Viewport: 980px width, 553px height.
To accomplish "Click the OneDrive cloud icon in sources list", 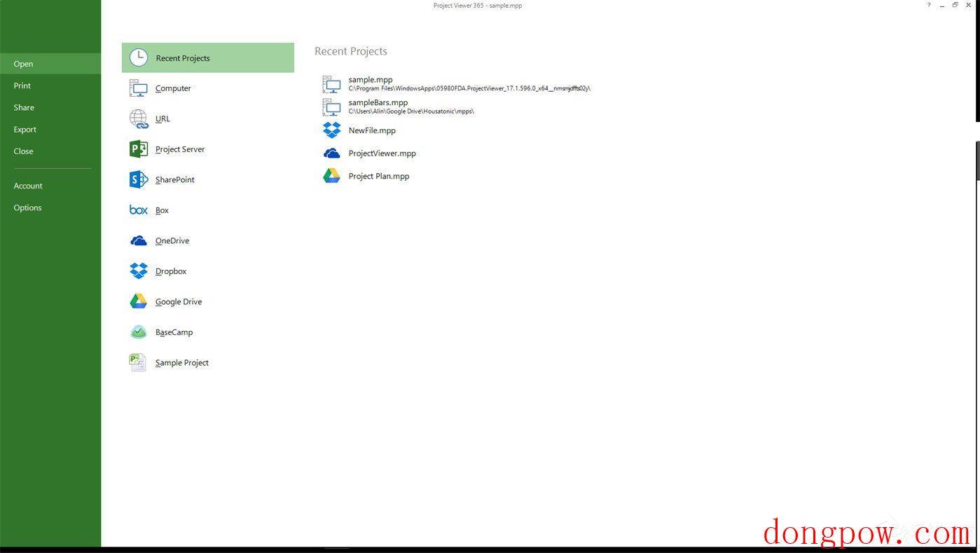I will pyautogui.click(x=139, y=240).
